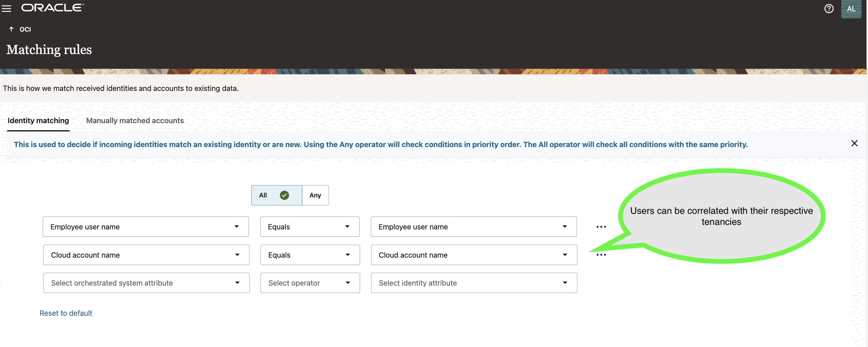
Task: Enable the All operator toggle
Action: click(x=273, y=195)
